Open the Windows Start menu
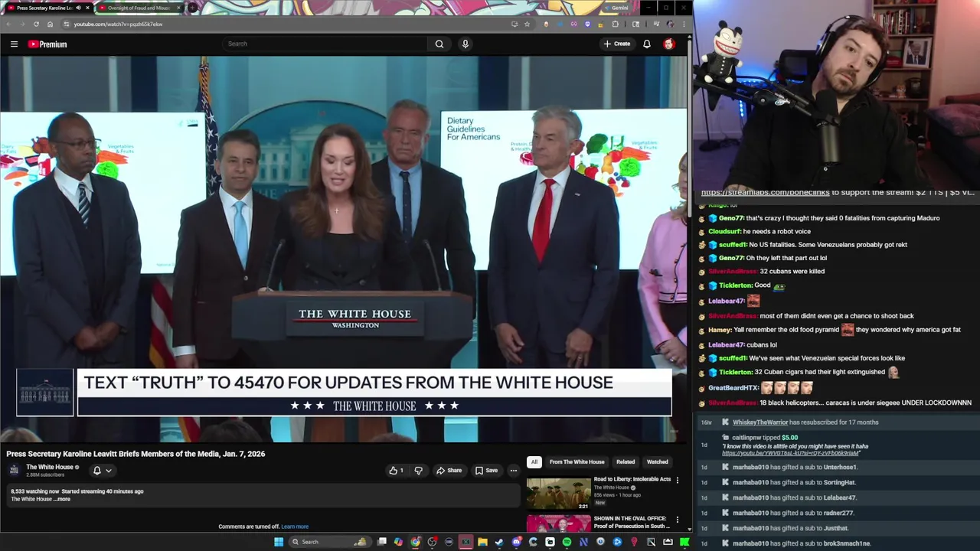The width and height of the screenshot is (980, 551). pos(279,542)
